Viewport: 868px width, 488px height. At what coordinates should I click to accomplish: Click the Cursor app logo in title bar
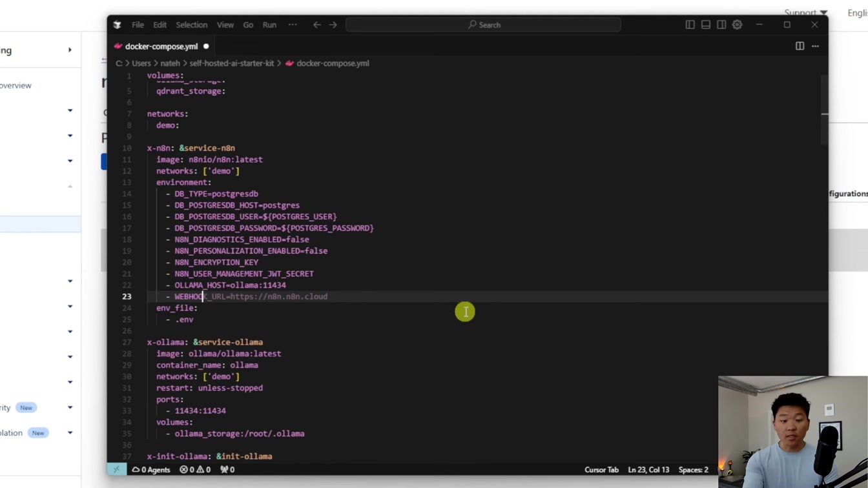pyautogui.click(x=117, y=25)
